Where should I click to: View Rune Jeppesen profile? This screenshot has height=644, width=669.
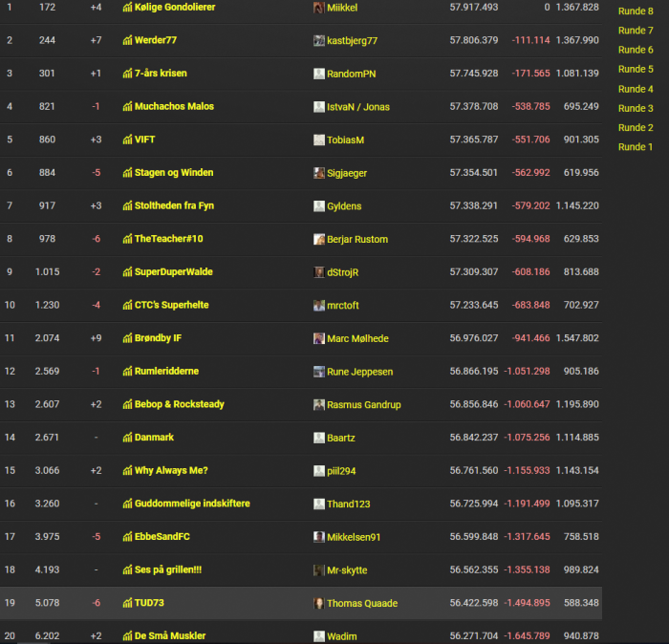point(360,372)
